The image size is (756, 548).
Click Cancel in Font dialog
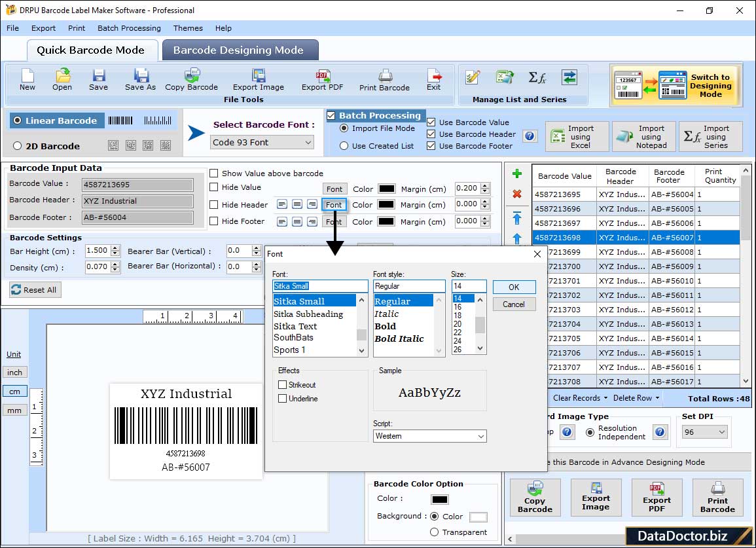click(x=514, y=304)
